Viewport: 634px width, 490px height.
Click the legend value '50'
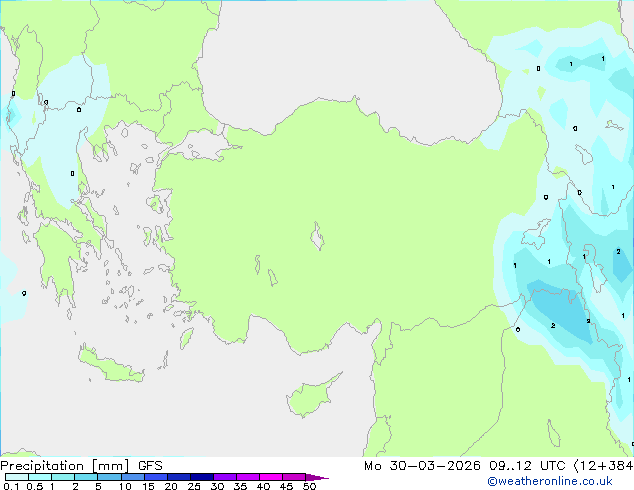309,486
